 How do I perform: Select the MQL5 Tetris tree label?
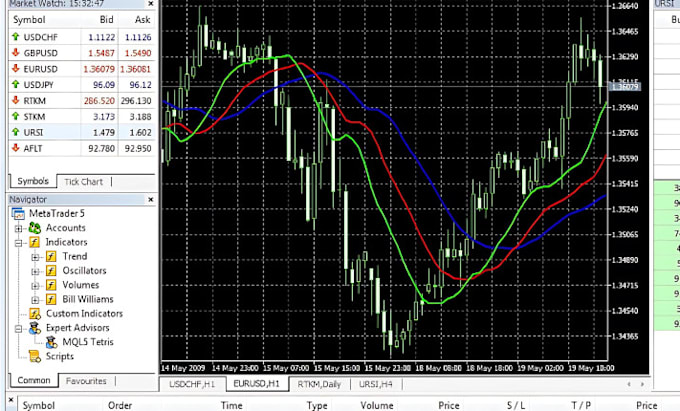[x=88, y=342]
